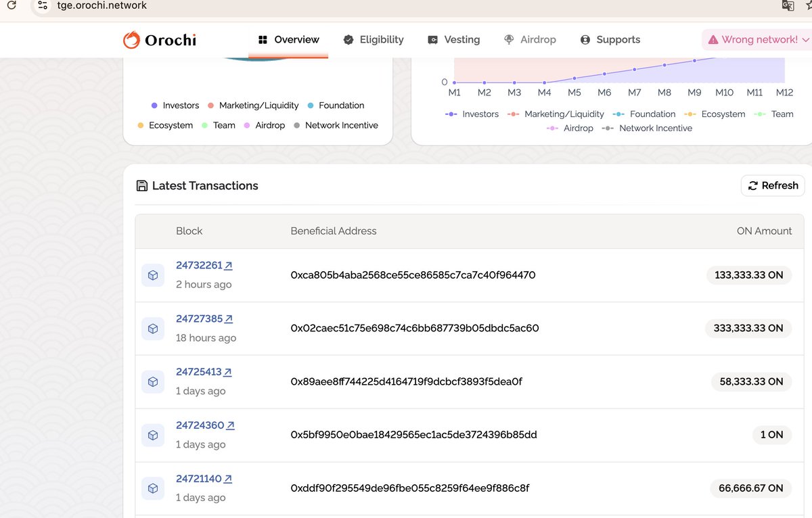Click the M9 data point on chart
The width and height of the screenshot is (812, 518).
click(694, 61)
